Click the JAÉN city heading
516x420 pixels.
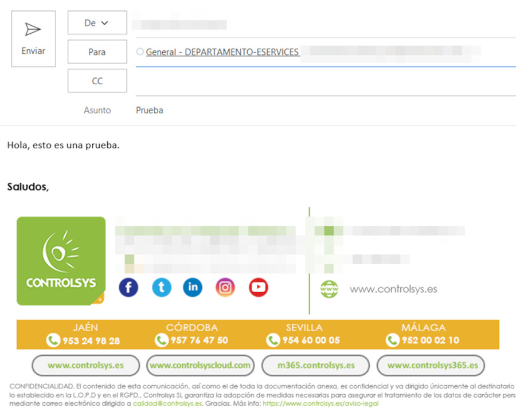click(85, 328)
